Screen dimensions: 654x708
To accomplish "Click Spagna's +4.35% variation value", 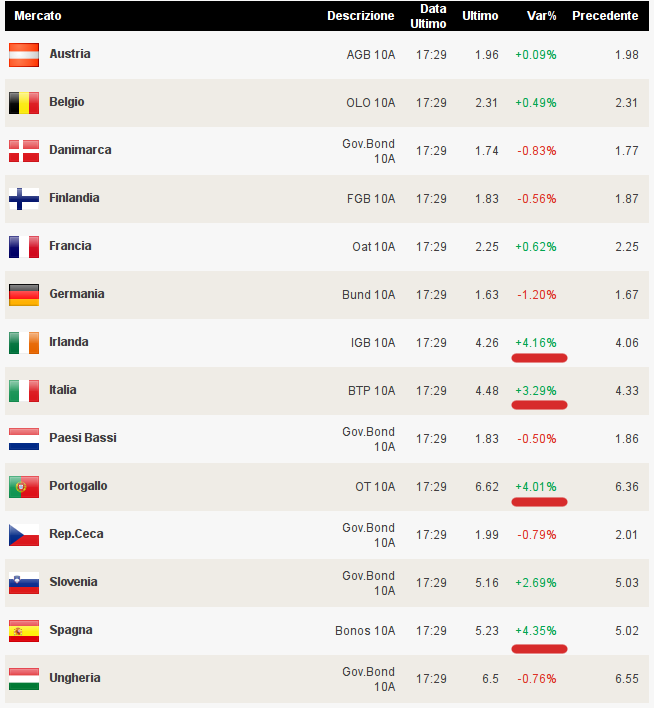I will [536, 631].
